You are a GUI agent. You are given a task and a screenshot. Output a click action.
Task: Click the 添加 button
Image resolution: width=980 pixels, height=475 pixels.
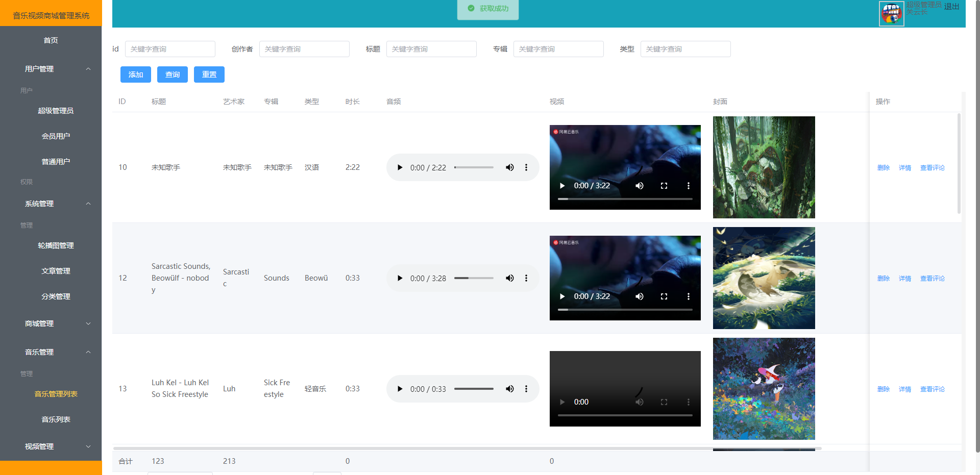point(136,74)
